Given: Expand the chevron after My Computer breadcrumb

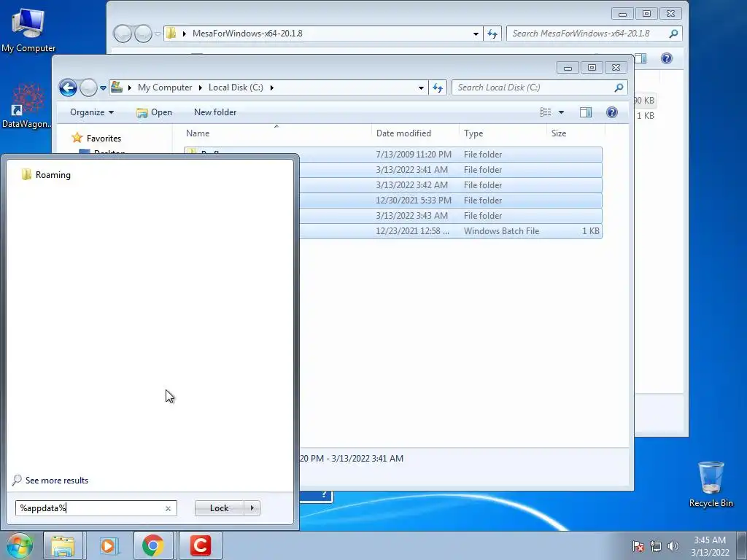Looking at the screenshot, I should pyautogui.click(x=200, y=87).
